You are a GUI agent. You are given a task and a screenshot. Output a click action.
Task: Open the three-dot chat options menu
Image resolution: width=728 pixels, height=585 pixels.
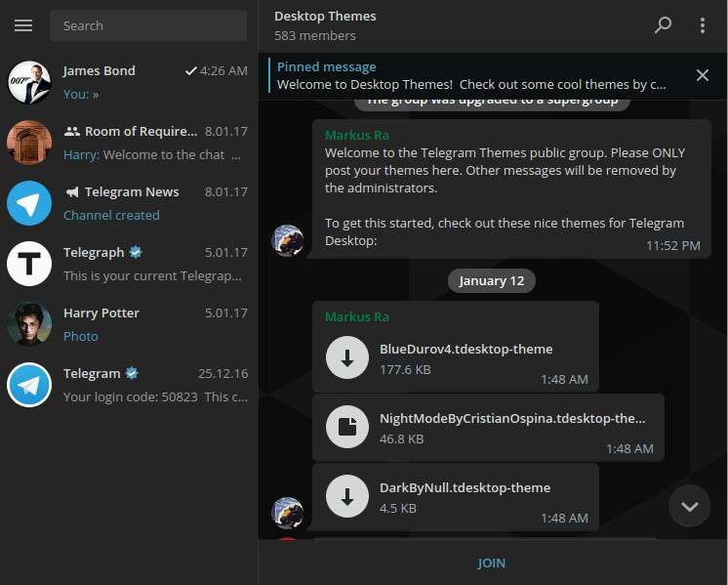[703, 25]
